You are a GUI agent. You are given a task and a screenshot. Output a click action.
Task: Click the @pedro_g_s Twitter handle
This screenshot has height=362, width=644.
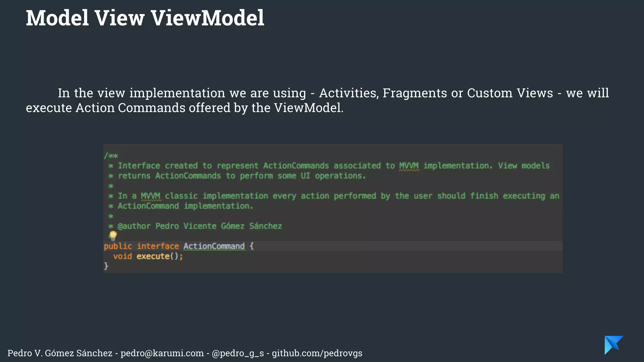pyautogui.click(x=238, y=353)
